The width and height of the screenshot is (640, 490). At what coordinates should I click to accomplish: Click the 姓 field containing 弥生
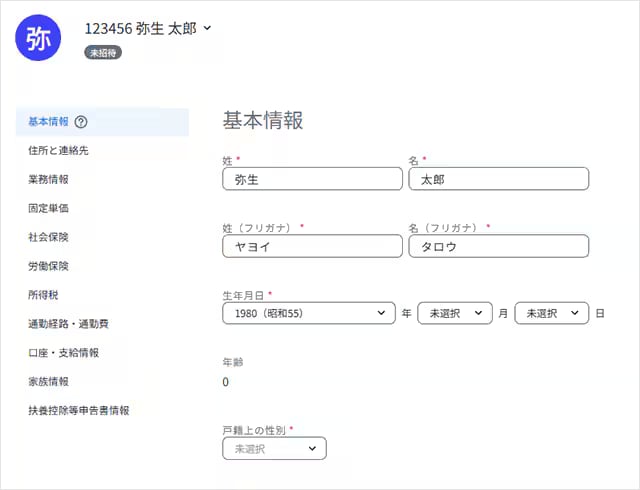click(311, 179)
